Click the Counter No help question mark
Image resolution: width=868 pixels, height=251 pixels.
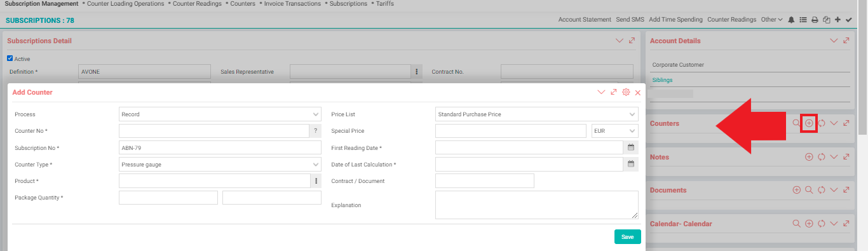(x=315, y=131)
